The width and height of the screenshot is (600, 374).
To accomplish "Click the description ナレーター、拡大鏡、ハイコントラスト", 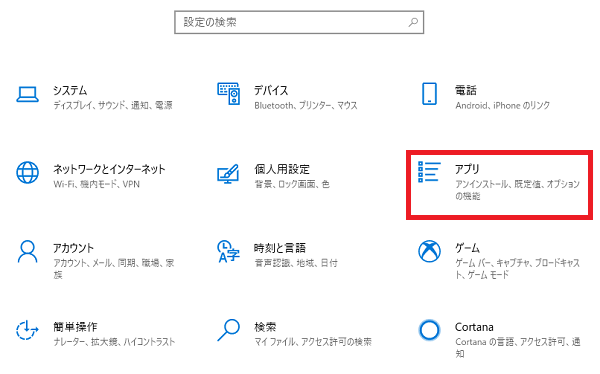I will (x=114, y=342).
